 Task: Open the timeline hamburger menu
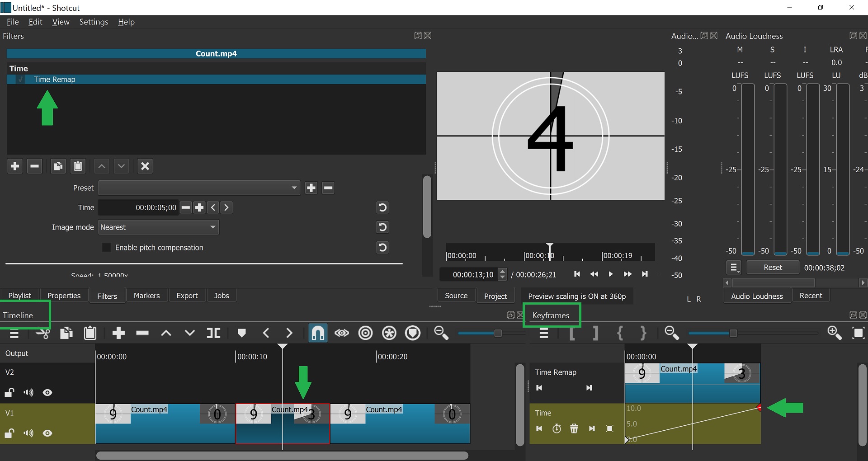pos(14,334)
